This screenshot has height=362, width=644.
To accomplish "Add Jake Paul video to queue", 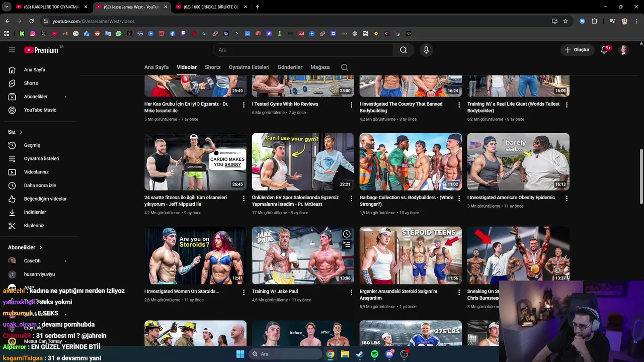I will coord(347,245).
